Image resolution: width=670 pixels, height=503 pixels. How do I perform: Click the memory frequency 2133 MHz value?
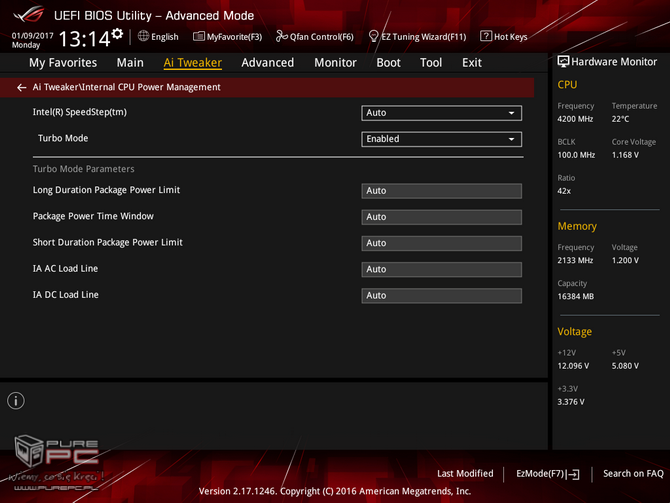[x=575, y=260]
